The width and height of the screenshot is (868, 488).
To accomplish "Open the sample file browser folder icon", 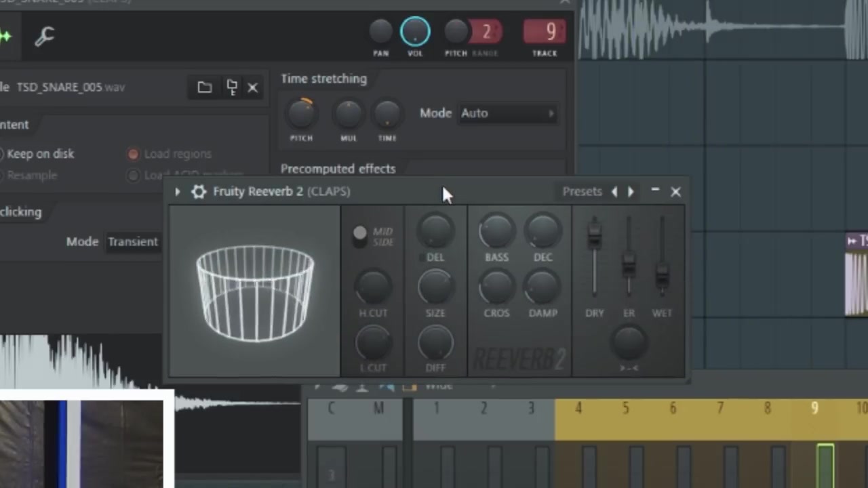I will 204,87.
